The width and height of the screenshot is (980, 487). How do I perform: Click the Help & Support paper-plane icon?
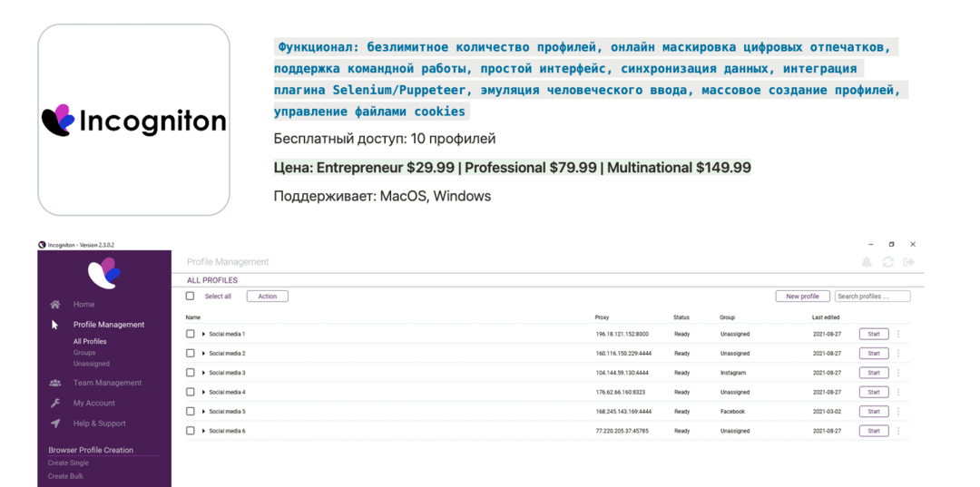[55, 424]
